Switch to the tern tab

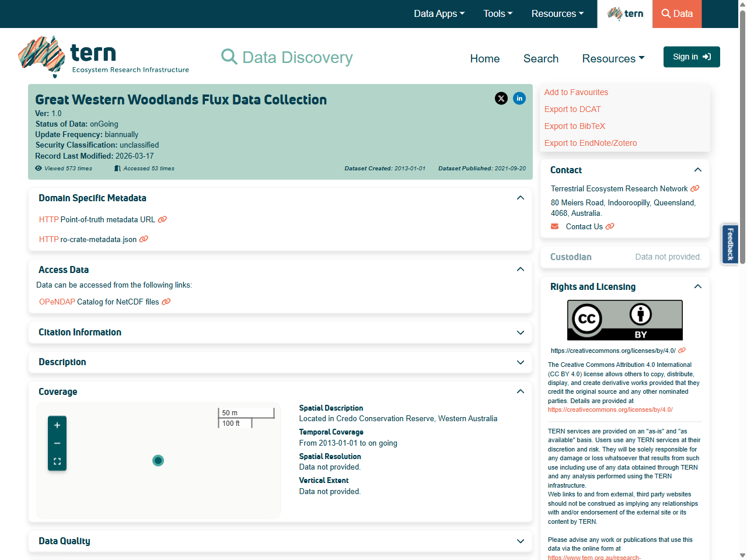click(x=625, y=13)
